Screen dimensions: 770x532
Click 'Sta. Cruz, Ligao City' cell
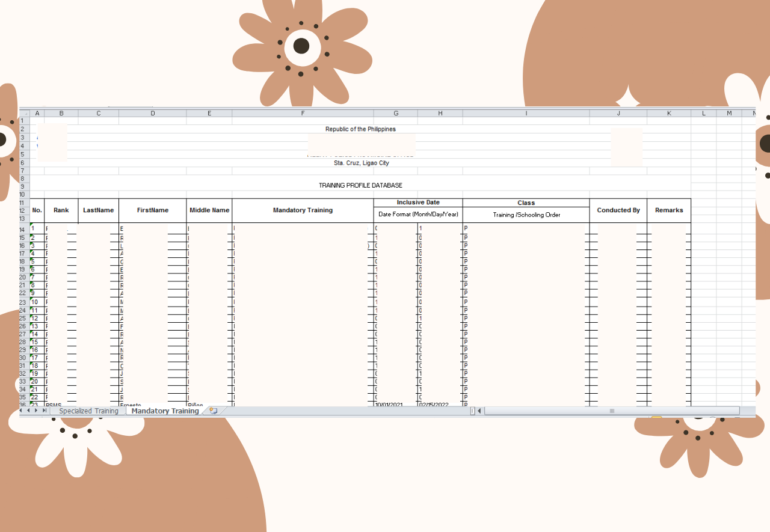362,163
